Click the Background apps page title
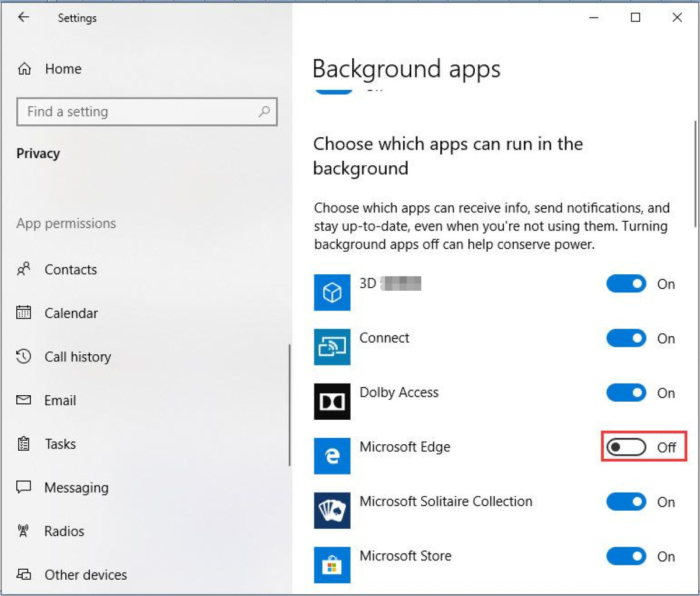This screenshot has height=596, width=700. coord(407,69)
